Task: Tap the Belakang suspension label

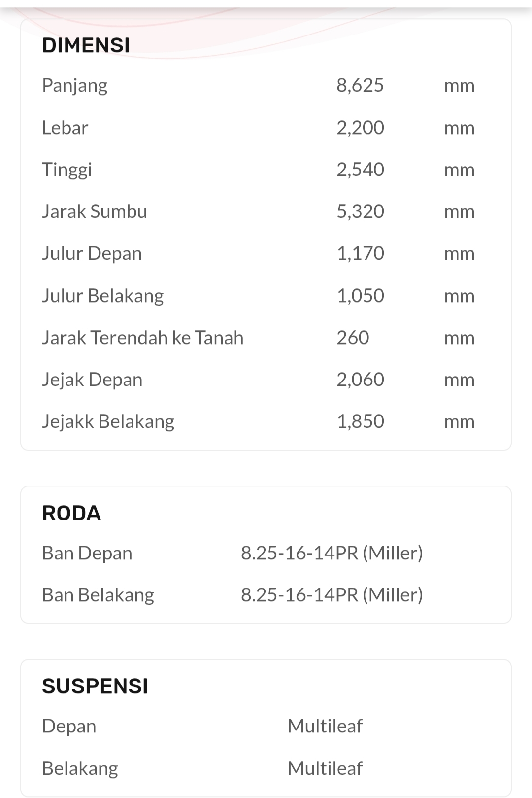Action: click(80, 768)
